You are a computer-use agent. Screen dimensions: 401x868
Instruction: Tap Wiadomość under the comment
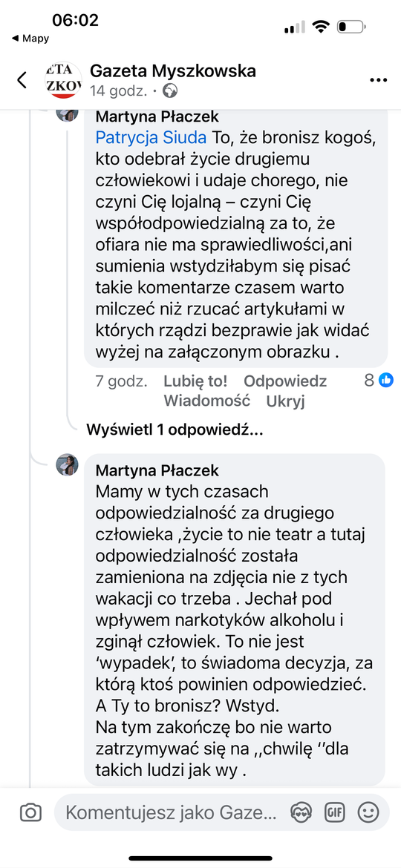(x=207, y=400)
